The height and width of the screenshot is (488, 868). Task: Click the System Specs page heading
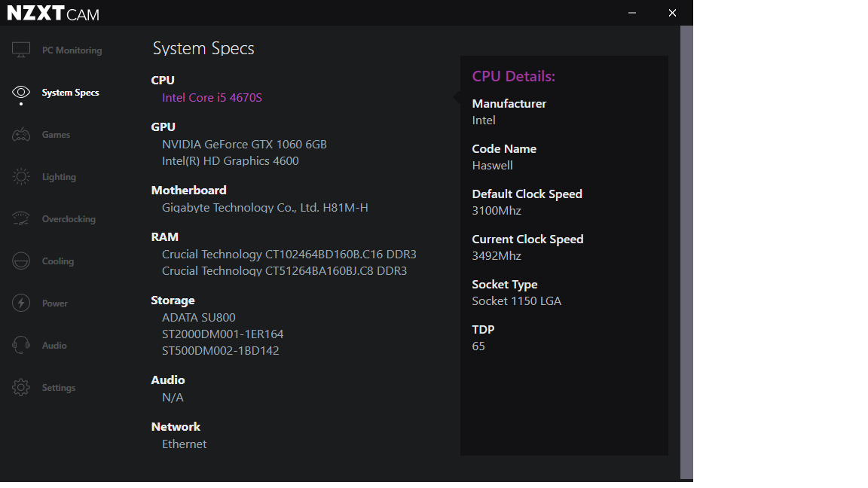pyautogui.click(x=203, y=49)
